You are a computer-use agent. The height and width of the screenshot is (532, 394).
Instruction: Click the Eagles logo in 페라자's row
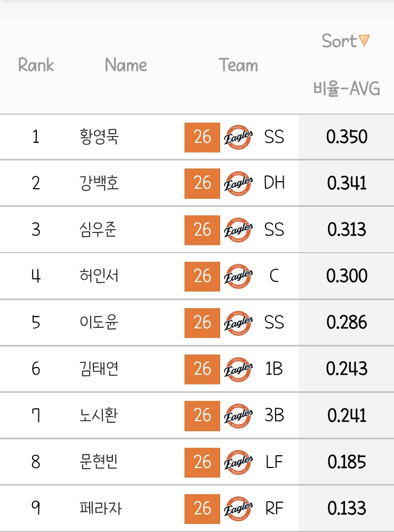pyautogui.click(x=238, y=509)
